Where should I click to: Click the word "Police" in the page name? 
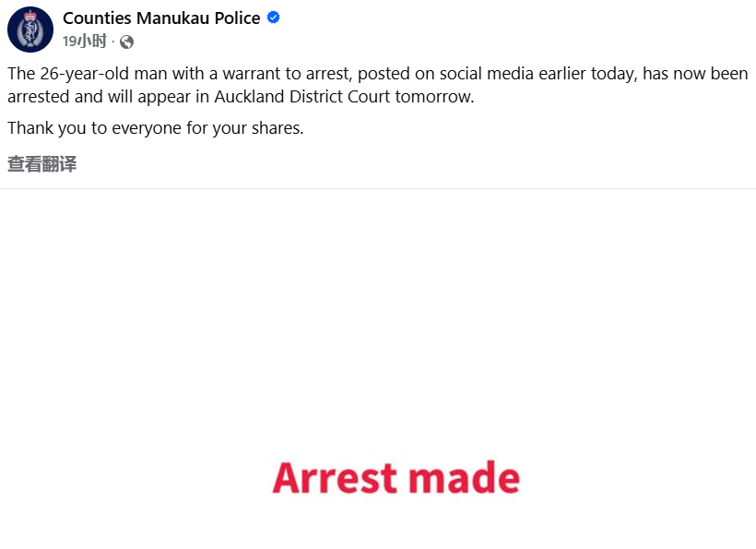pyautogui.click(x=236, y=18)
